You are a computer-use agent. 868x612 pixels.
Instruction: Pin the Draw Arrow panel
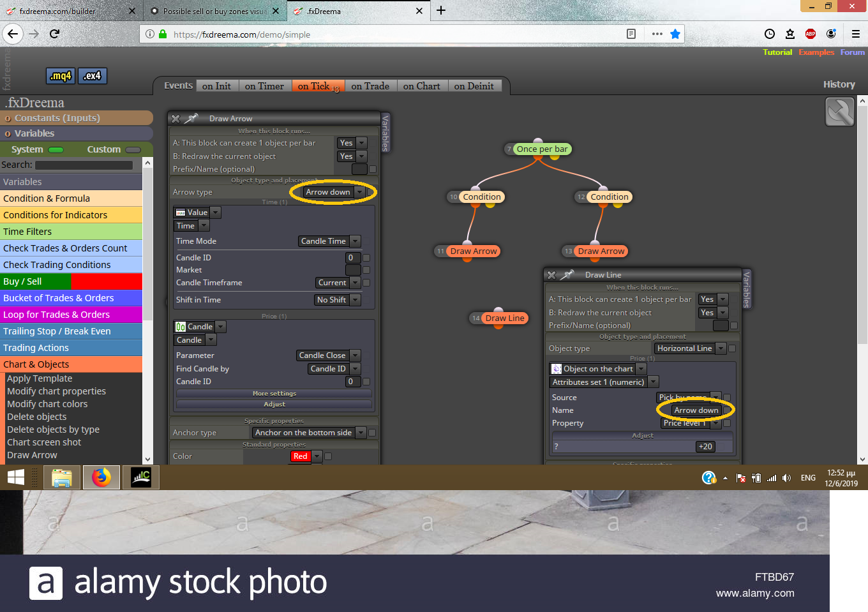click(x=191, y=118)
